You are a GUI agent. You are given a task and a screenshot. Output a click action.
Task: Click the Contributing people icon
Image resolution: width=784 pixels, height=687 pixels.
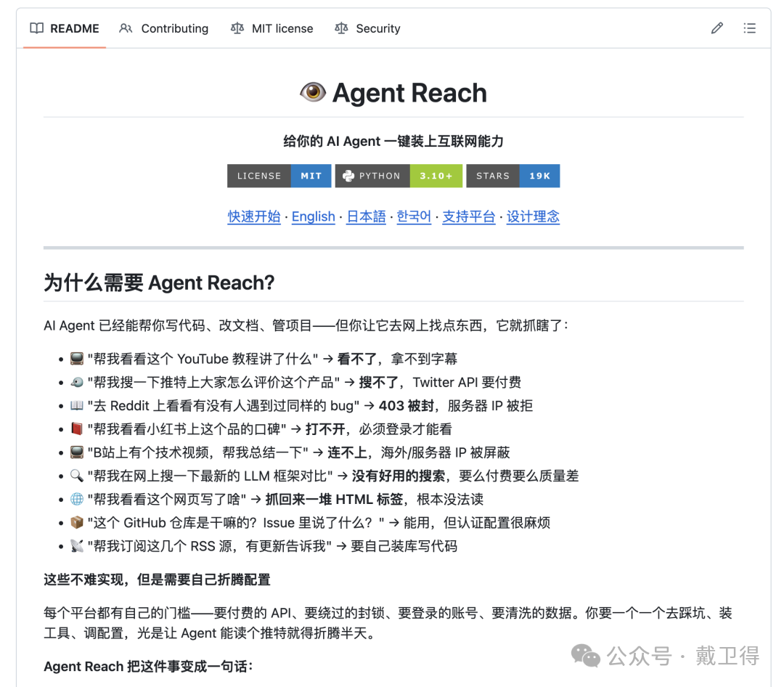point(126,28)
